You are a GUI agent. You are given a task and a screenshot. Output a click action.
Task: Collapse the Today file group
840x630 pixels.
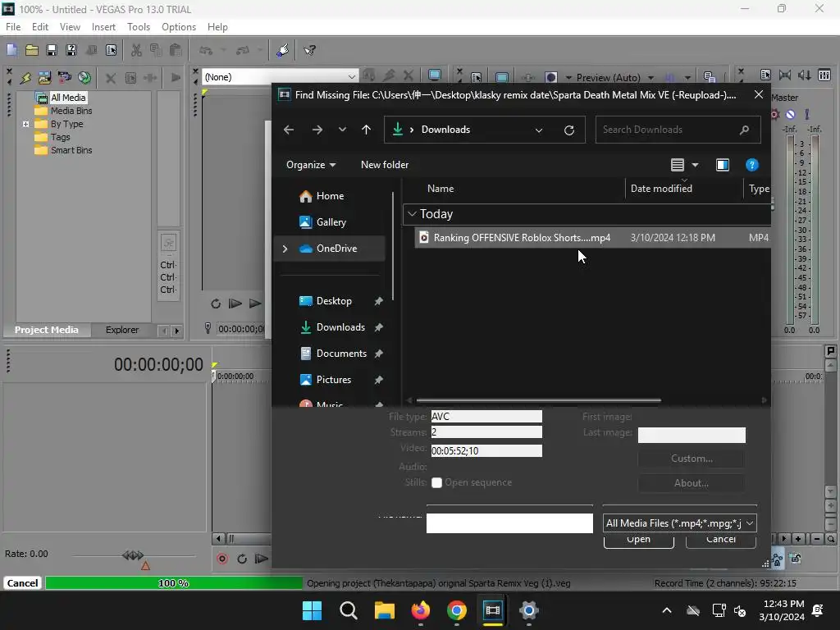pos(412,214)
